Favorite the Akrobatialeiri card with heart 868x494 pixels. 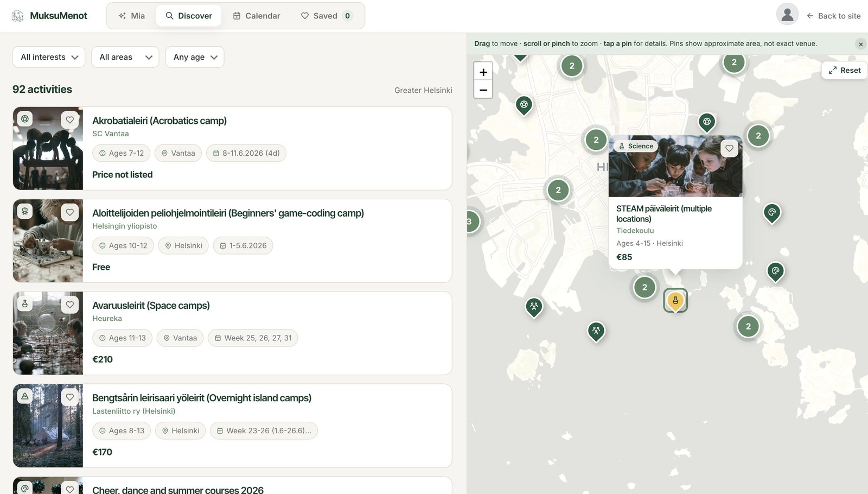(x=70, y=119)
